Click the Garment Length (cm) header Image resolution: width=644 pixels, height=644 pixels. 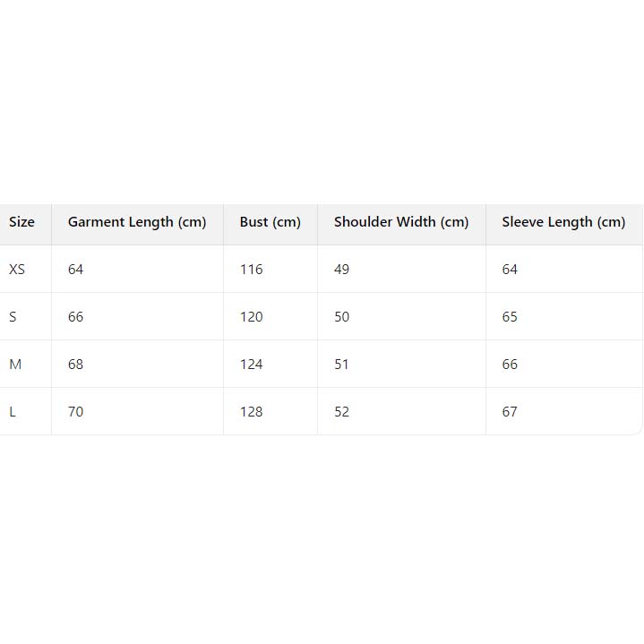tap(137, 222)
